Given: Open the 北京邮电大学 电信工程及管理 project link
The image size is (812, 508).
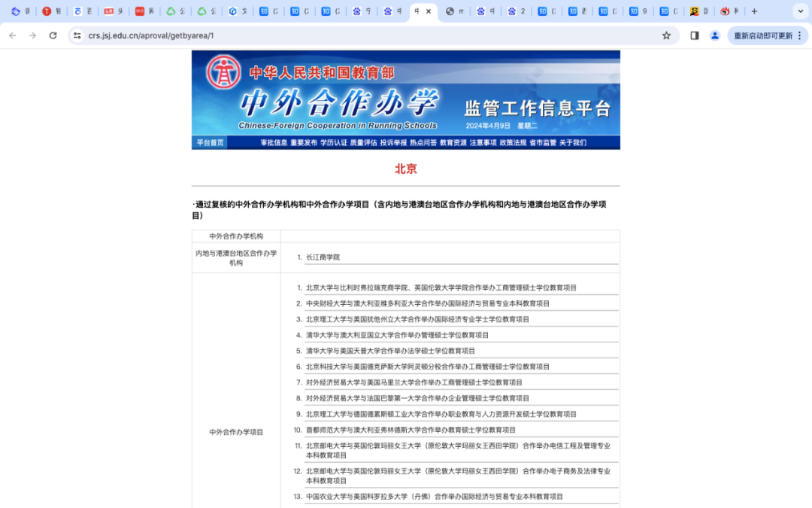Looking at the screenshot, I should click(459, 451).
